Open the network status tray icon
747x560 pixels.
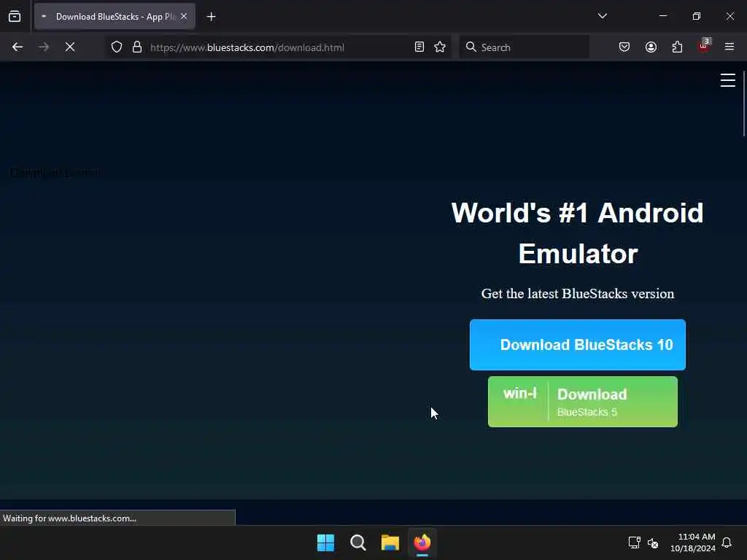tap(635, 542)
